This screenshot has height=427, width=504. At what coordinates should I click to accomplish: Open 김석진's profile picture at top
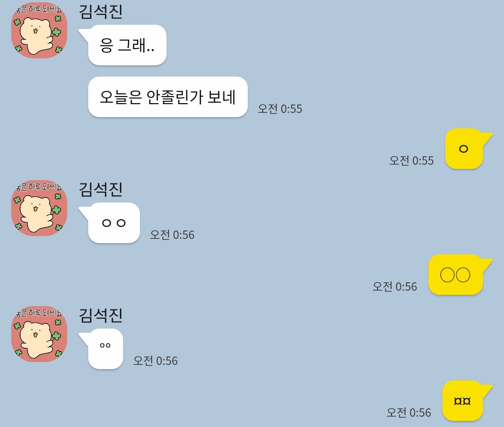tap(39, 30)
